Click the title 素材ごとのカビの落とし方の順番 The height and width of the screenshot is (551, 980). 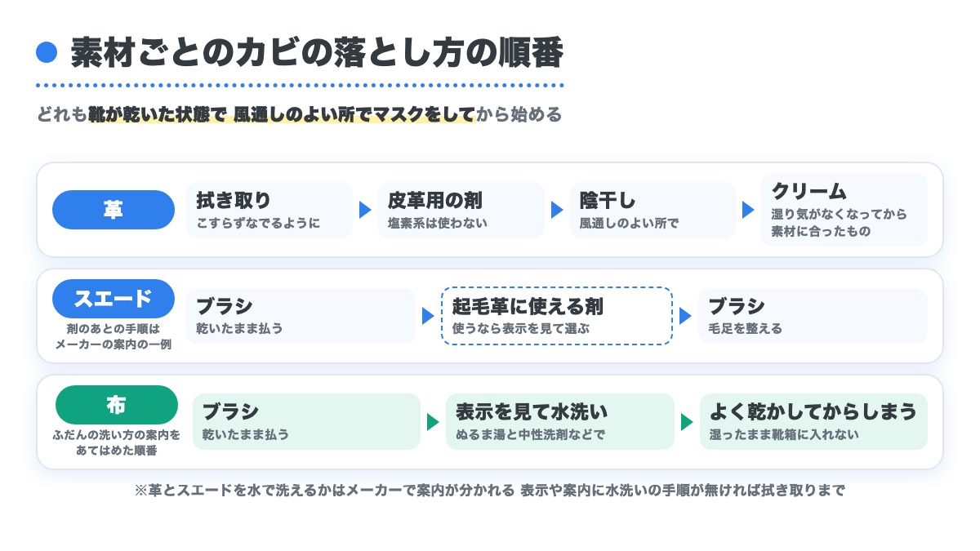coord(318,53)
